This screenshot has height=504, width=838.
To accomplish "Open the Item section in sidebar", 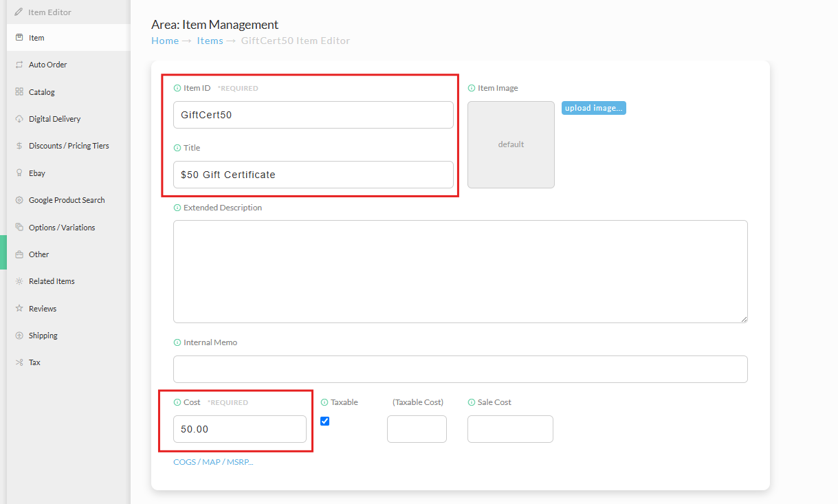I will [69, 38].
